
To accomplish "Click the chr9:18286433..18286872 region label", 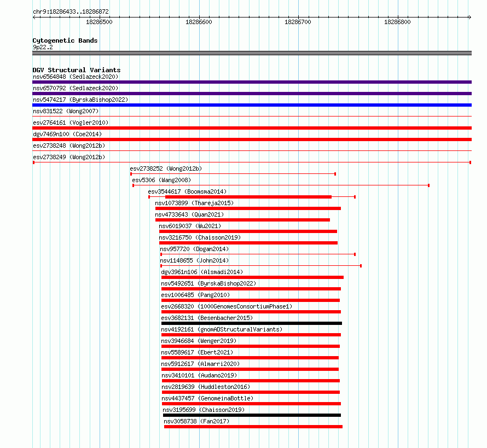I will coord(71,11).
